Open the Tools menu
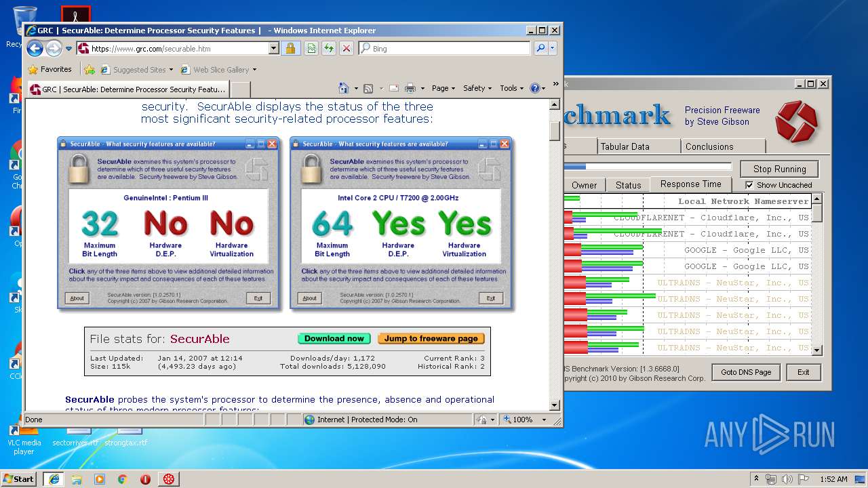Viewport: 868px width, 488px height. (x=511, y=88)
